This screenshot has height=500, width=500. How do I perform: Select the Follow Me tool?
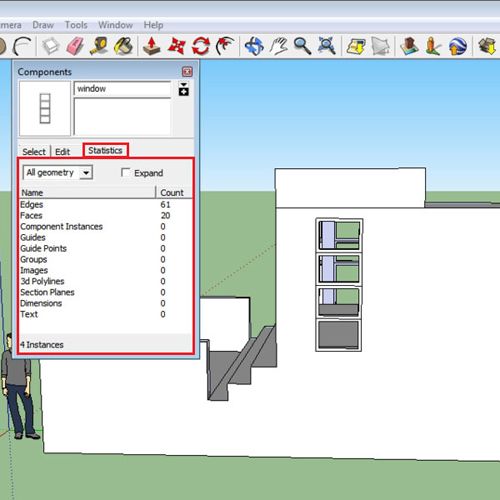coord(225,46)
